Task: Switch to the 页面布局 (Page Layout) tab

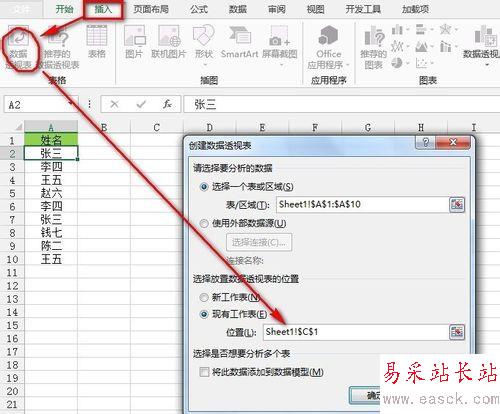Action: [x=151, y=9]
